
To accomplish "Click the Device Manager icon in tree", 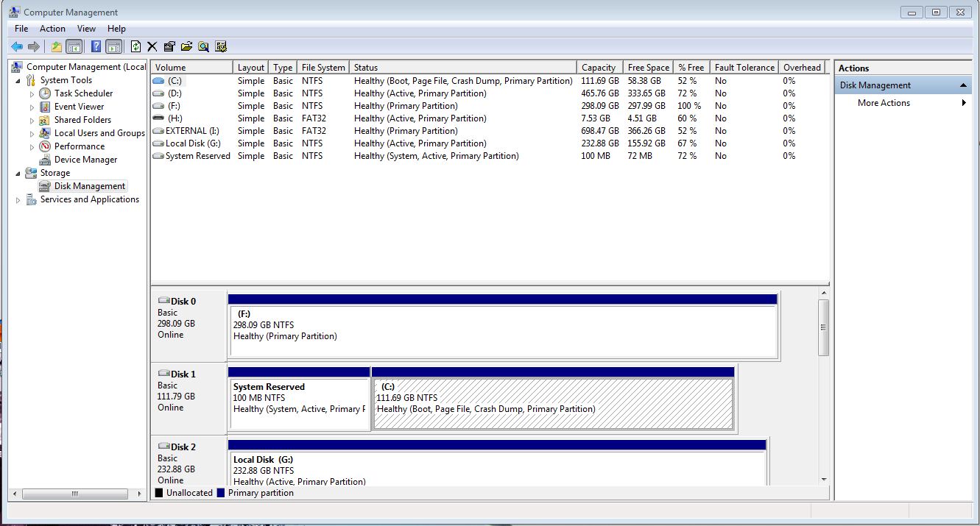I will [45, 160].
